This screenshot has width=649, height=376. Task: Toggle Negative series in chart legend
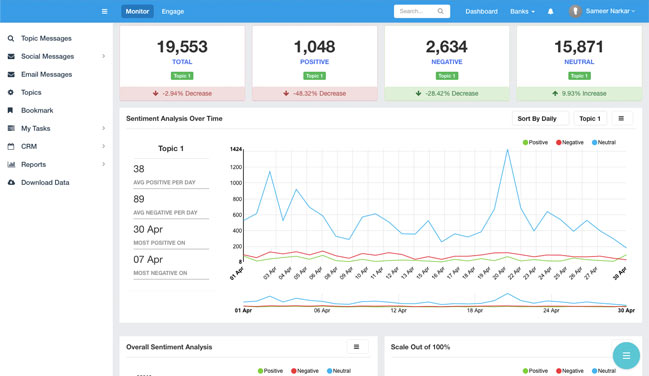coord(570,142)
